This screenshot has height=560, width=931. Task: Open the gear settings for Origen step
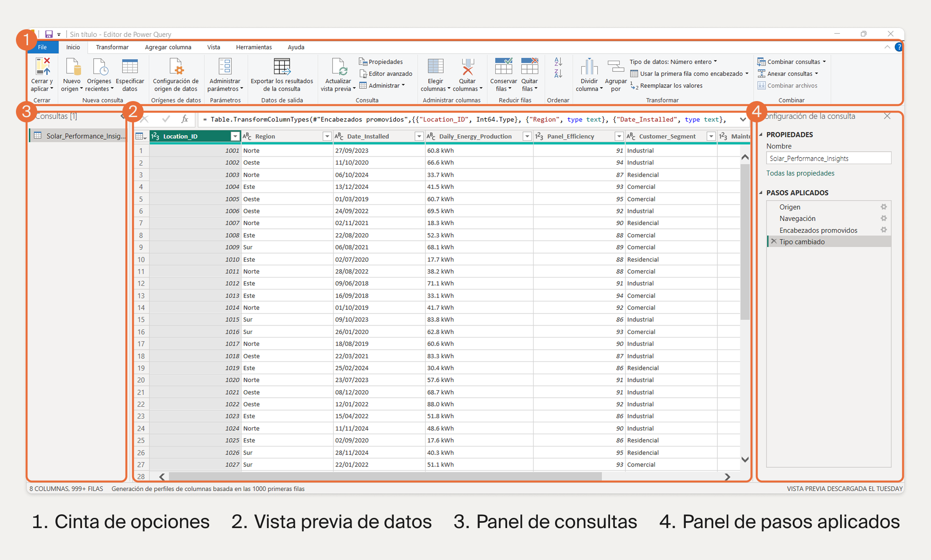pos(884,207)
